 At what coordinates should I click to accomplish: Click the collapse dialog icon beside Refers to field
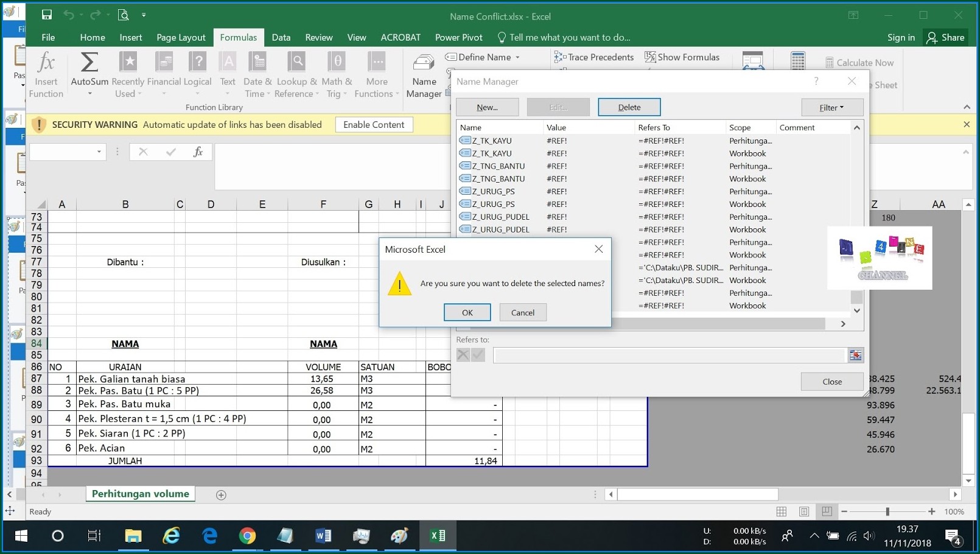click(x=856, y=356)
